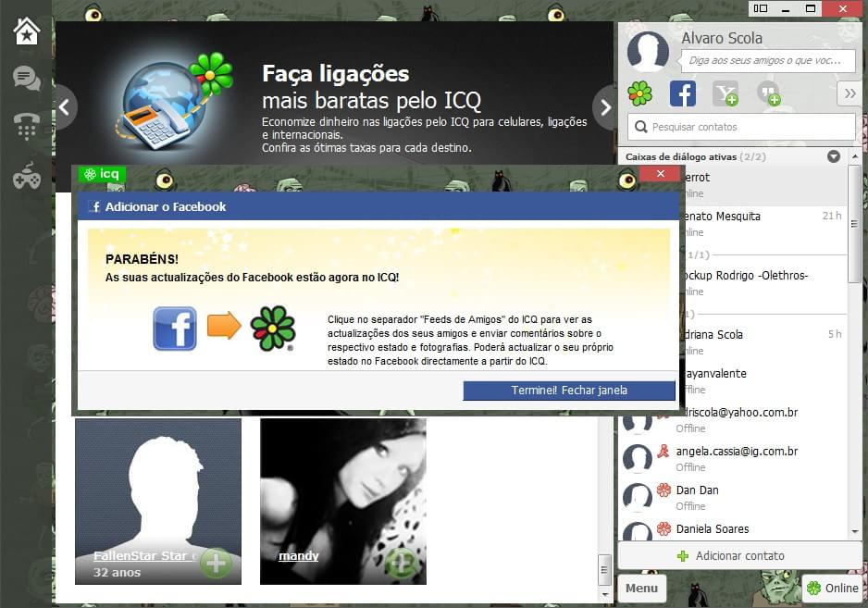
Task: Click the Facebook icon in contact panel
Action: tap(683, 93)
